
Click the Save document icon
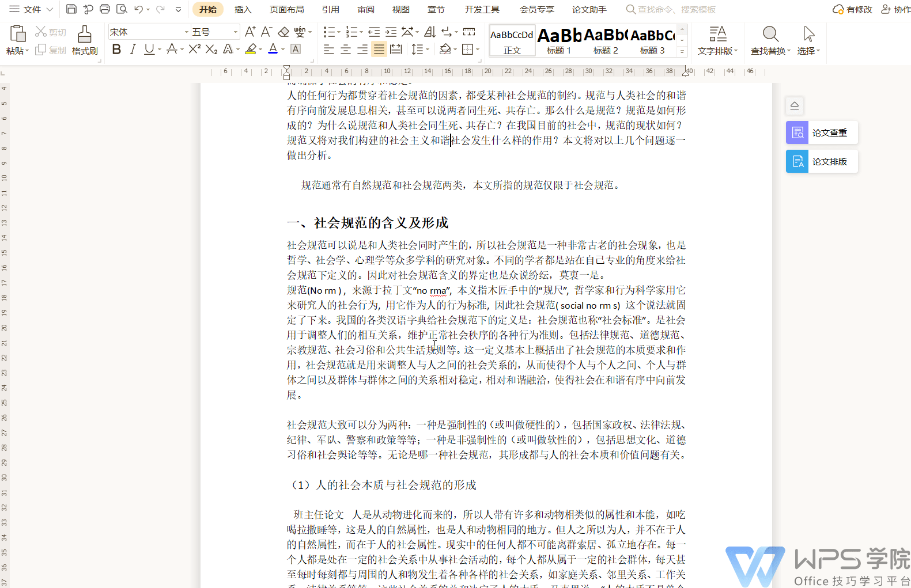tap(71, 9)
